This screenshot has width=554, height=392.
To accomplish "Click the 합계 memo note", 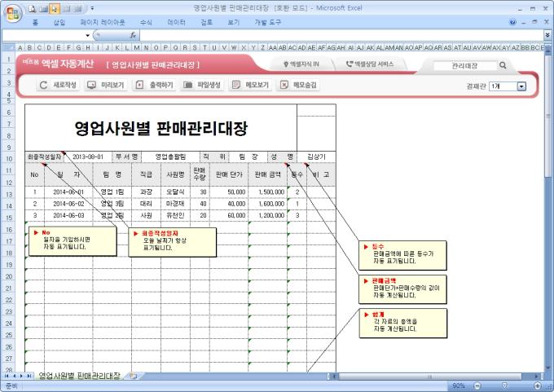I will click(403, 323).
